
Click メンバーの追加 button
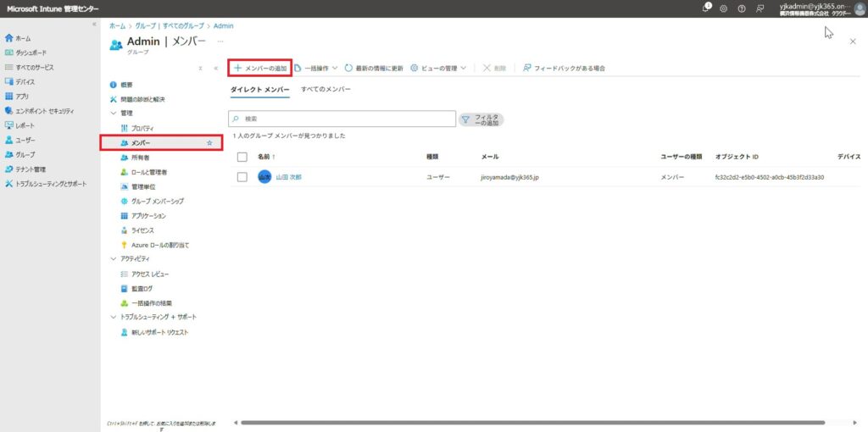260,68
